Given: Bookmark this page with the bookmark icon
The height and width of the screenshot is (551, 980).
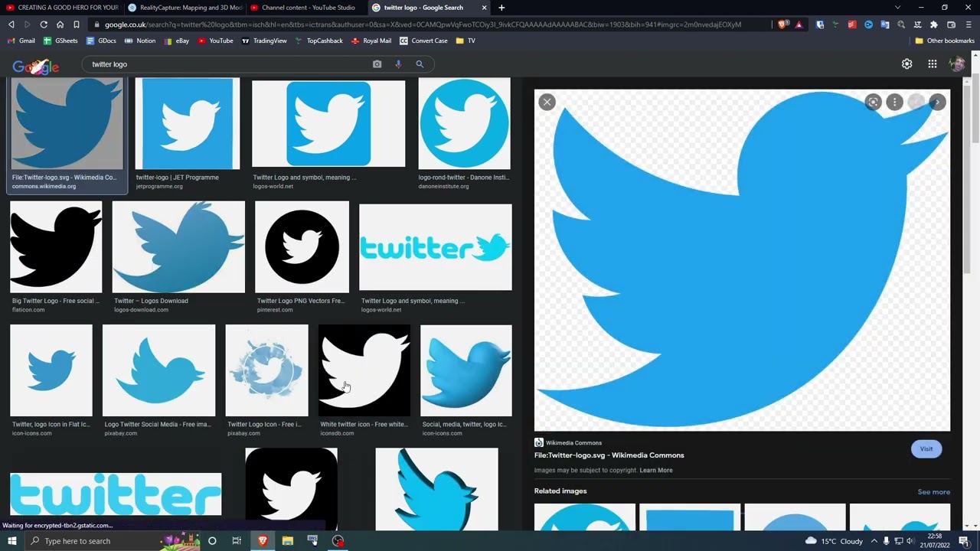Looking at the screenshot, I should tap(76, 24).
